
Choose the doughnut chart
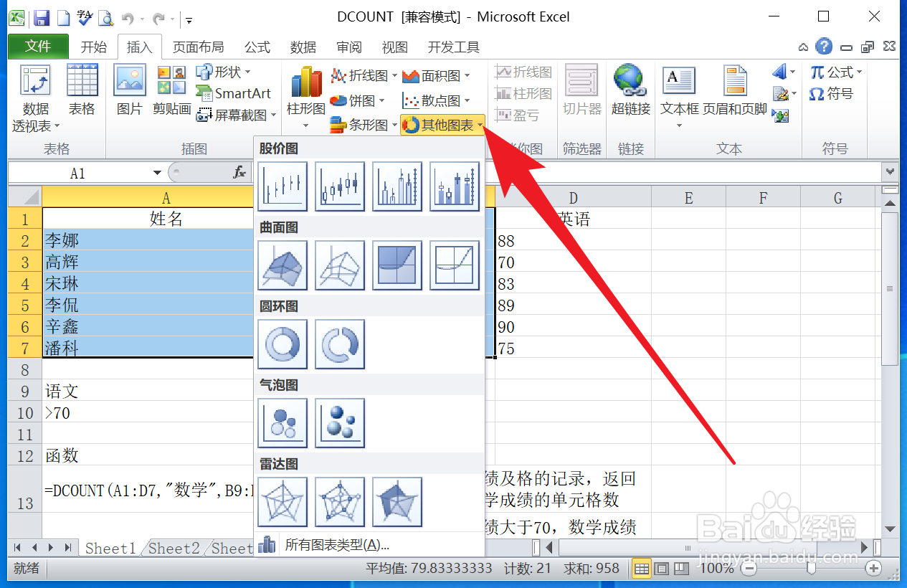pyautogui.click(x=282, y=344)
